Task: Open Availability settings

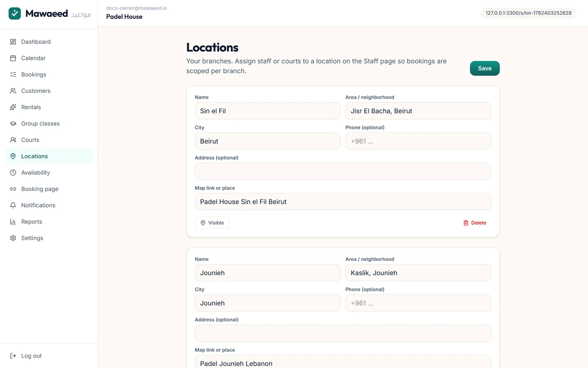Action: point(49,173)
